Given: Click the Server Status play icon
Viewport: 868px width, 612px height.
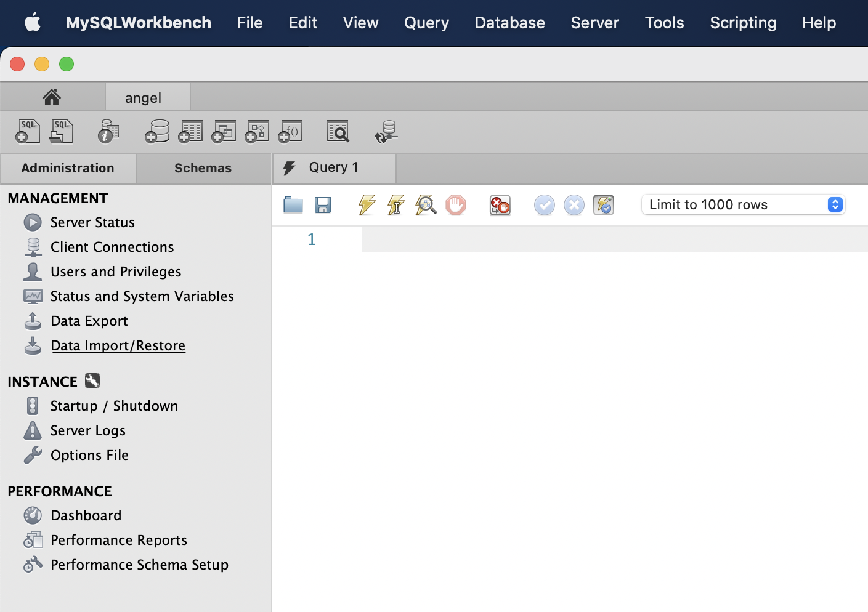Looking at the screenshot, I should pos(33,222).
